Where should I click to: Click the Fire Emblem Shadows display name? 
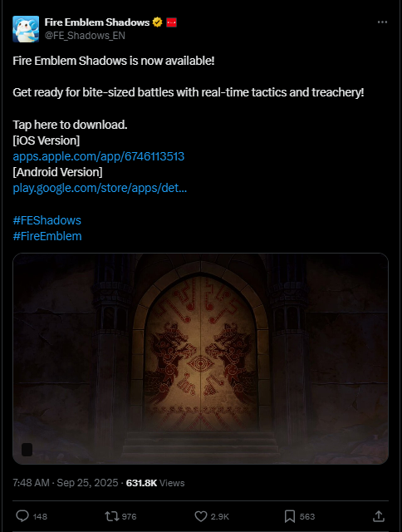(x=97, y=22)
